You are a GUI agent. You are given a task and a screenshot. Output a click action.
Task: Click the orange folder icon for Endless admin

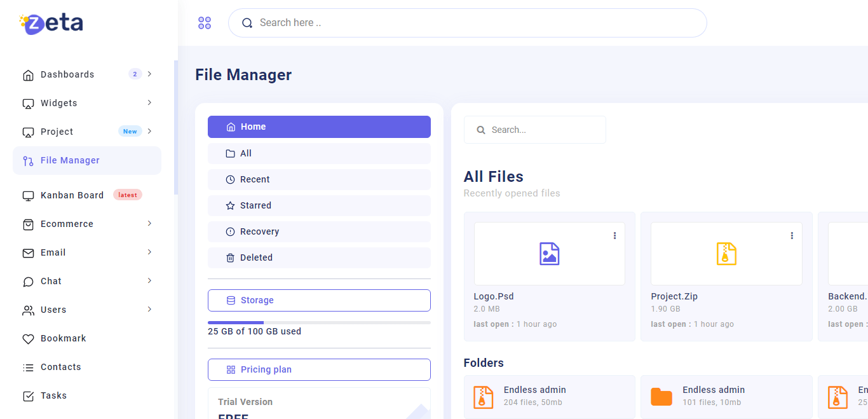pyautogui.click(x=661, y=397)
